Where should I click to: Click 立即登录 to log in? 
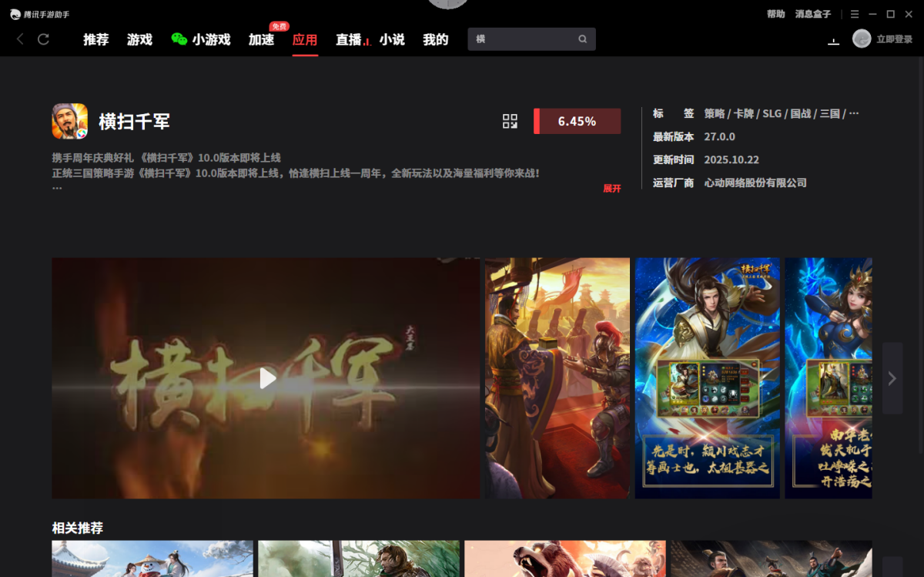(894, 39)
